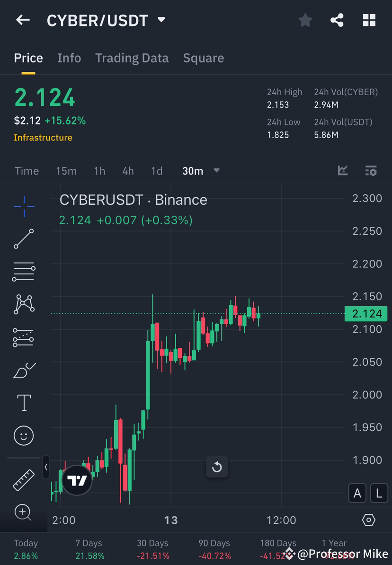Select the XABCD pattern tool
The width and height of the screenshot is (392, 565).
click(24, 304)
